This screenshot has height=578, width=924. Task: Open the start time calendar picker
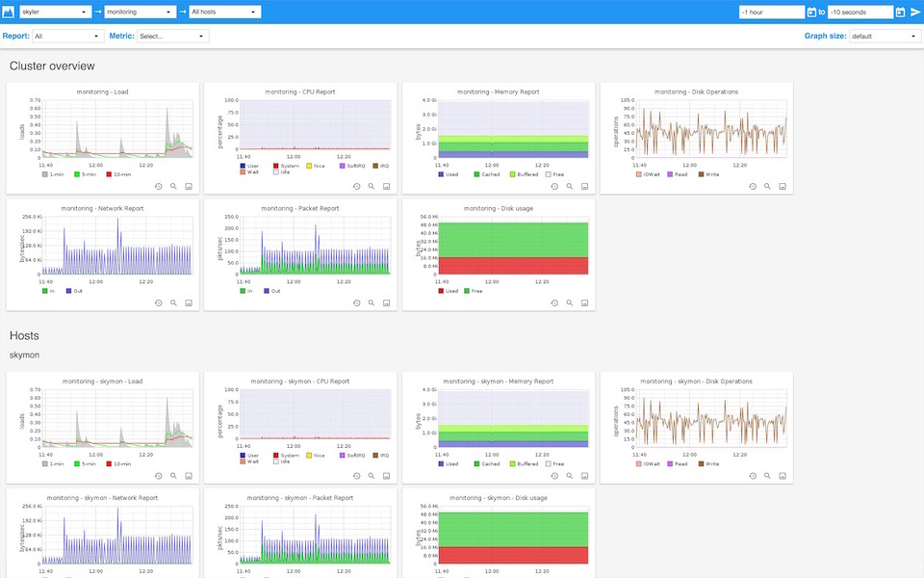[812, 12]
